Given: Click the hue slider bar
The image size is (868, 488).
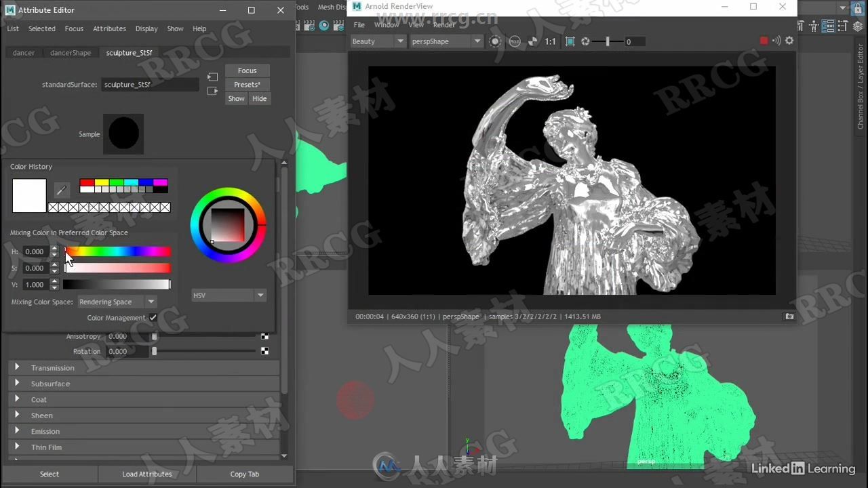Looking at the screenshot, I should 117,251.
